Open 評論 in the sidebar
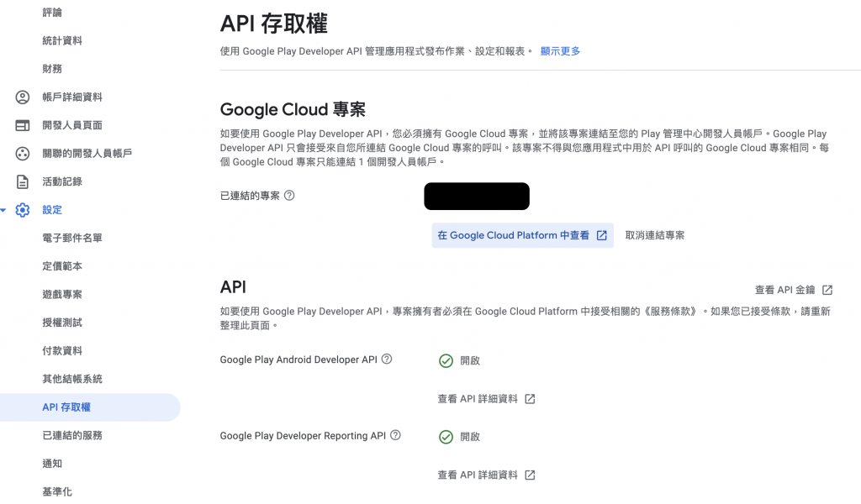This screenshot has height=504, width=861. coord(52,13)
